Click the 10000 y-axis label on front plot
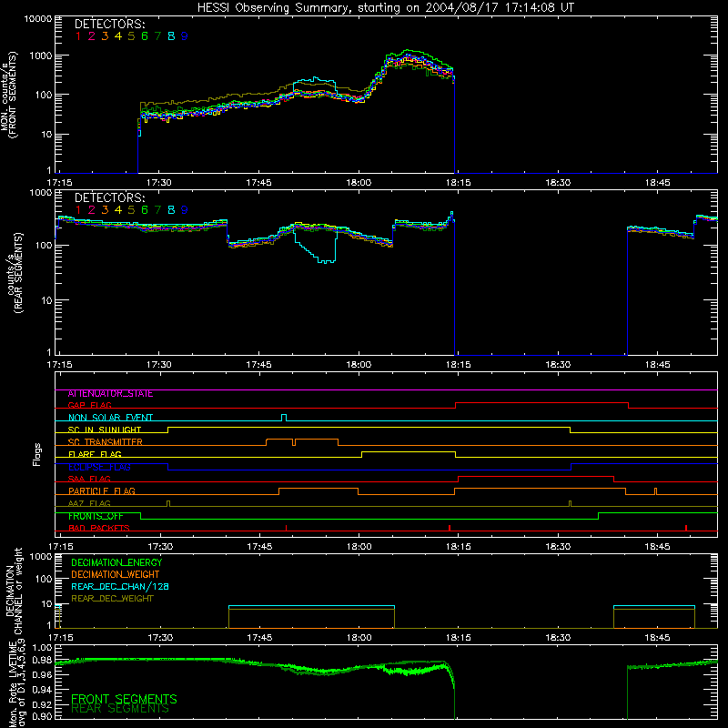The image size is (728, 728). [38, 18]
